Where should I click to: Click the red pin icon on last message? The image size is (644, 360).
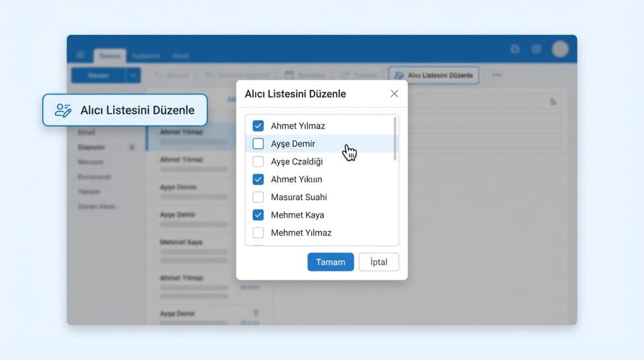click(x=256, y=313)
